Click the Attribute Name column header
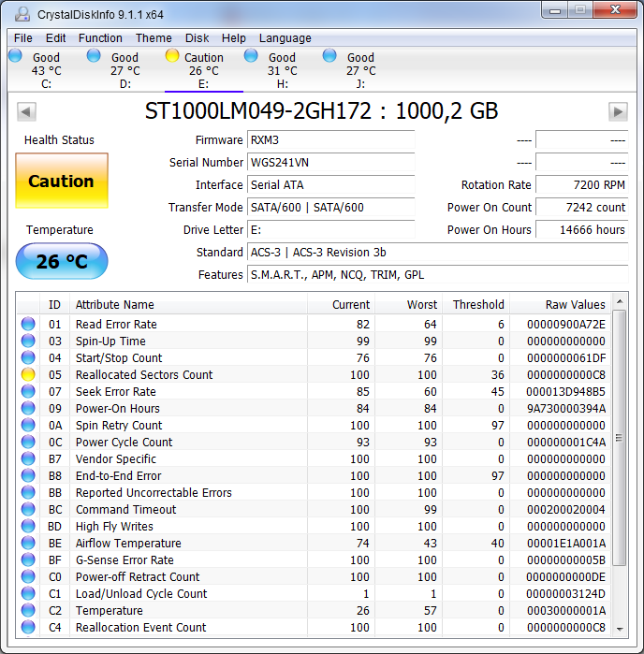The width and height of the screenshot is (644, 654). coord(188,304)
